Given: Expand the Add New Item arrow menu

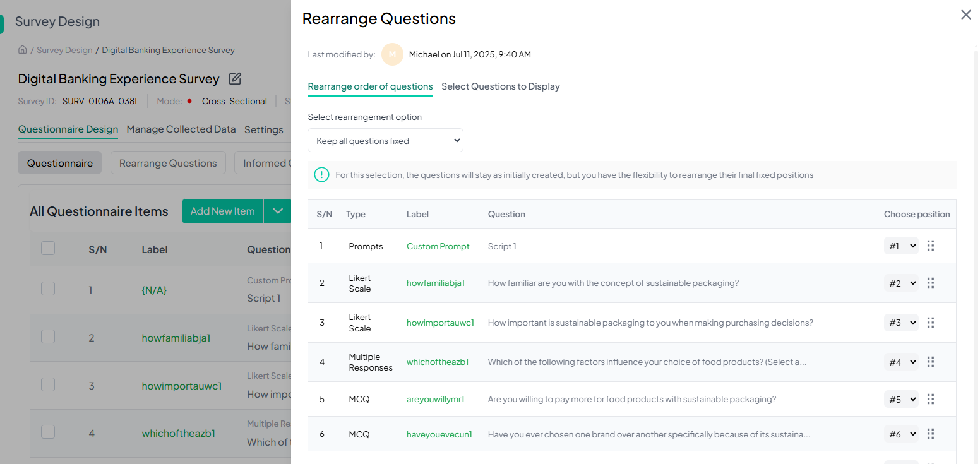Looking at the screenshot, I should coord(278,211).
